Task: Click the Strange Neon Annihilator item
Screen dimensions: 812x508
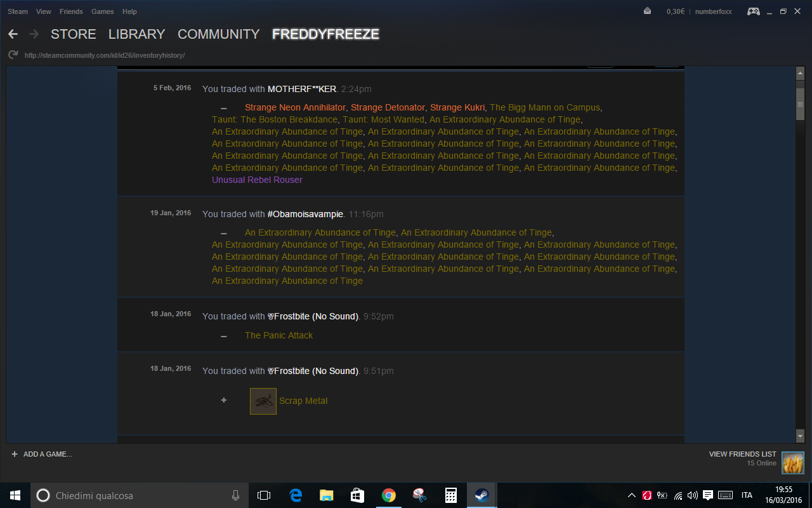Action: click(x=296, y=107)
